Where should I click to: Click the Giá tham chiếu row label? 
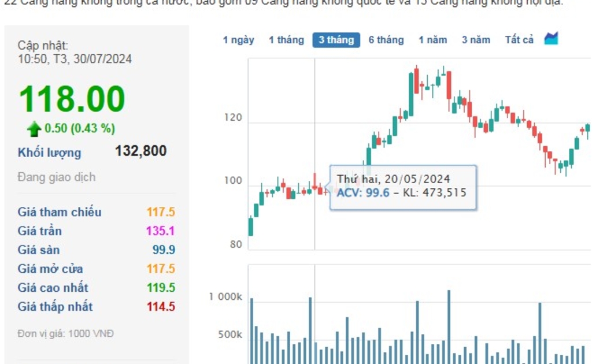[x=59, y=212]
